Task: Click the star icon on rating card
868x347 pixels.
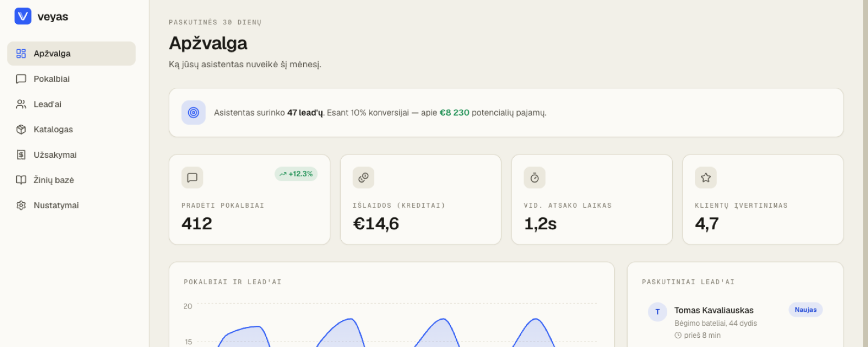Action: pyautogui.click(x=706, y=177)
